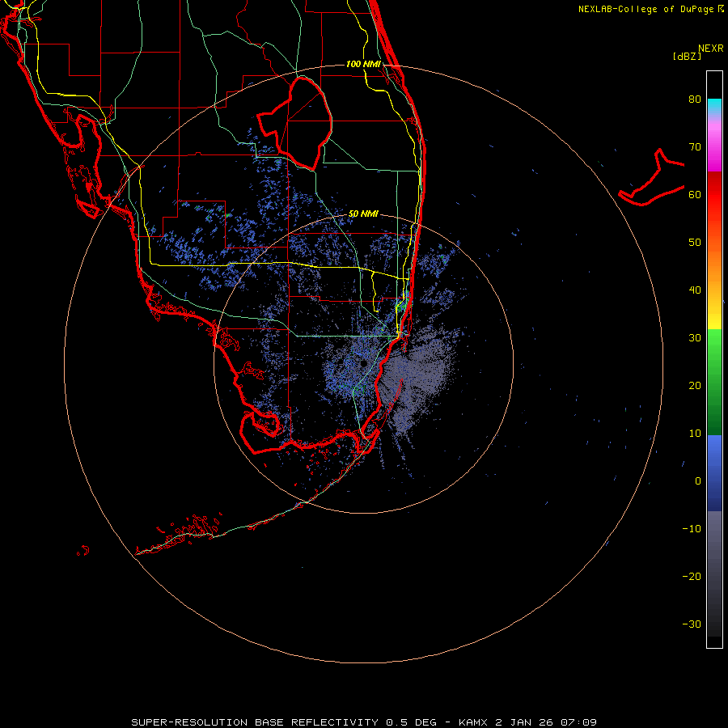Click the 10 value on the dBZ scale

pyautogui.click(x=695, y=434)
